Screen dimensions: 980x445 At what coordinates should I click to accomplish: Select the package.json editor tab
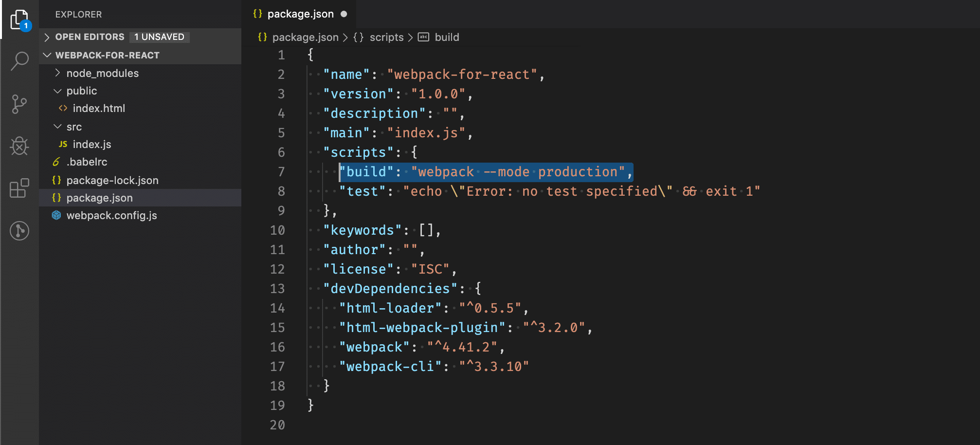(299, 14)
